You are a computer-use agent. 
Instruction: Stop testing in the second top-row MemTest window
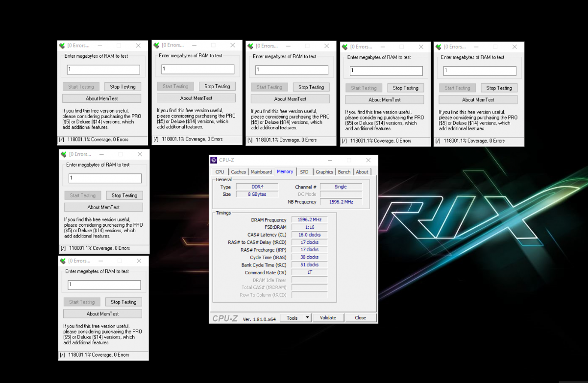[x=217, y=86]
